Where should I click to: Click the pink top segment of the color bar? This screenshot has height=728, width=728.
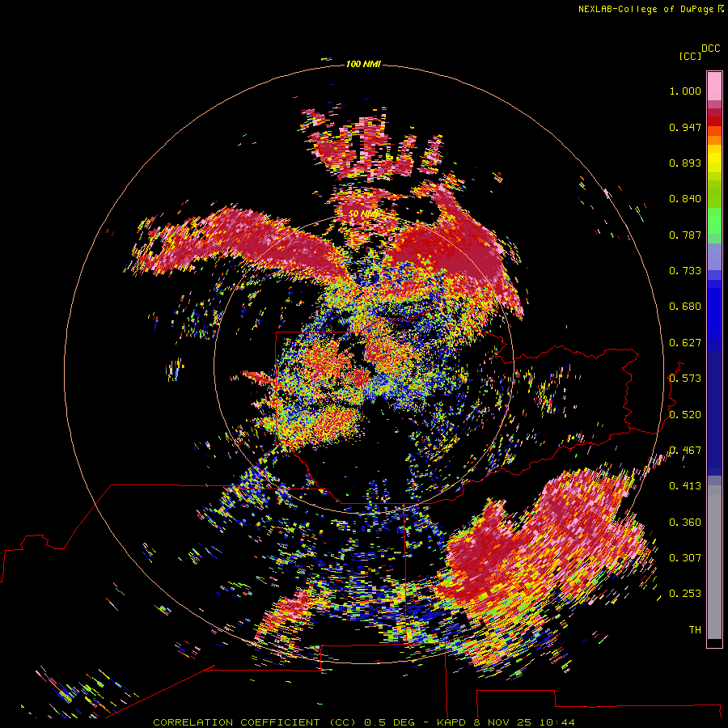pos(714,87)
